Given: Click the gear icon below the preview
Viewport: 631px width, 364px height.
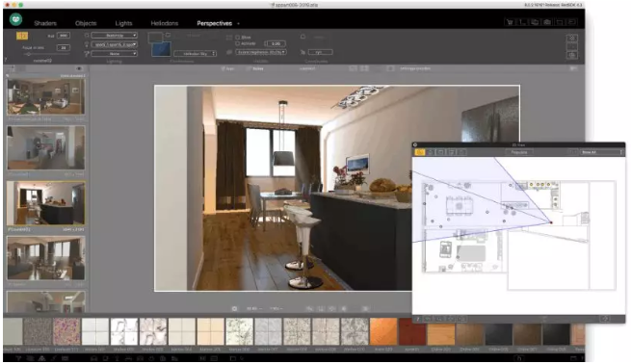Looking at the screenshot, I should pos(235,309).
